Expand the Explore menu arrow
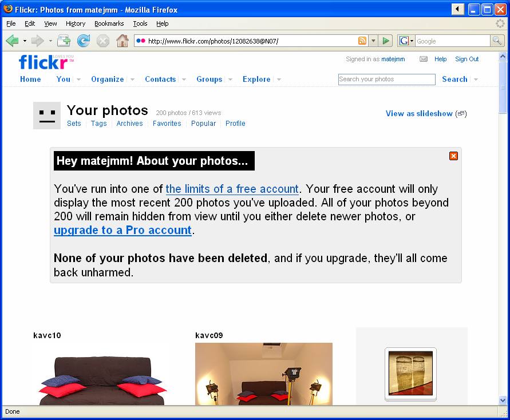This screenshot has width=510, height=420. [279, 80]
